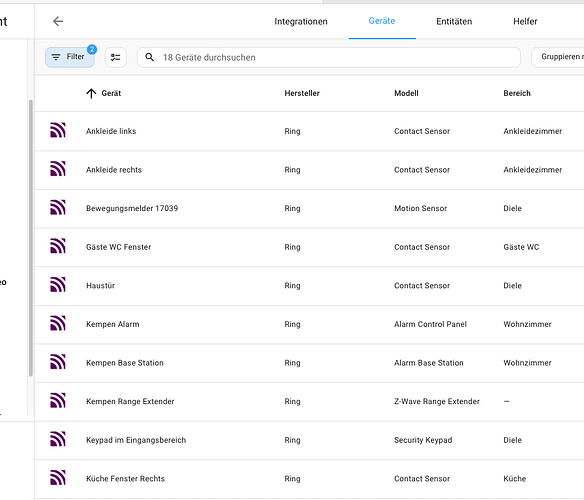The image size is (584, 500).
Task: Switch to the Entitäten tab
Action: [x=454, y=22]
